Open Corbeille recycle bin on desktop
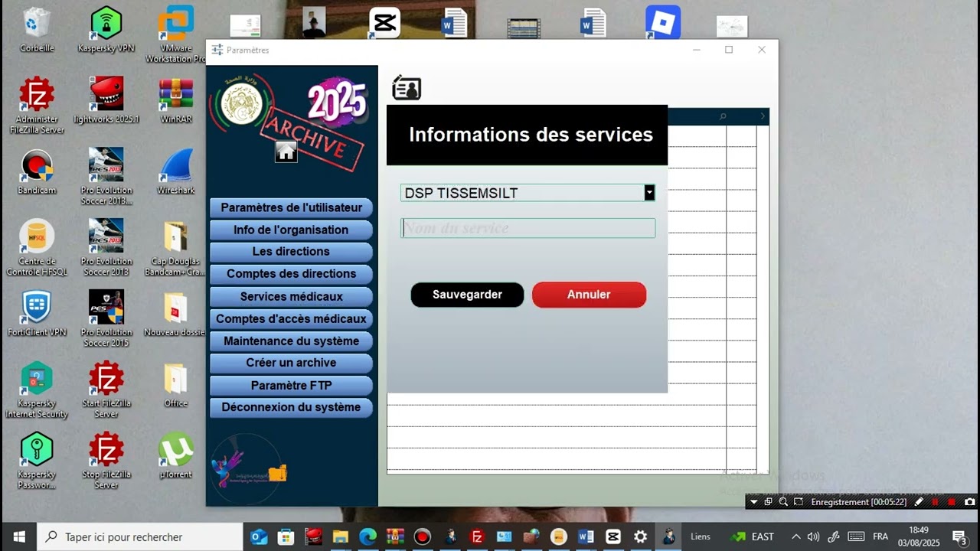Viewport: 980px width, 551px height. pyautogui.click(x=37, y=30)
